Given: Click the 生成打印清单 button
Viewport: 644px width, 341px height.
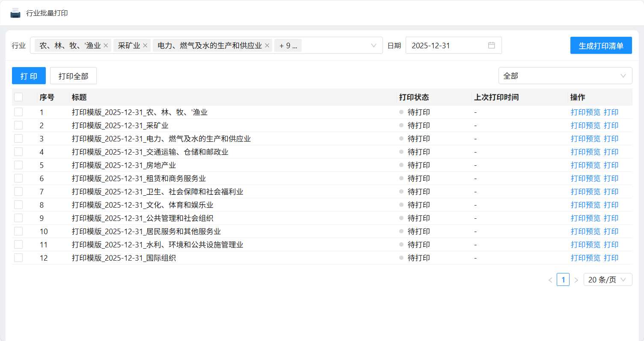Looking at the screenshot, I should pyautogui.click(x=601, y=46).
